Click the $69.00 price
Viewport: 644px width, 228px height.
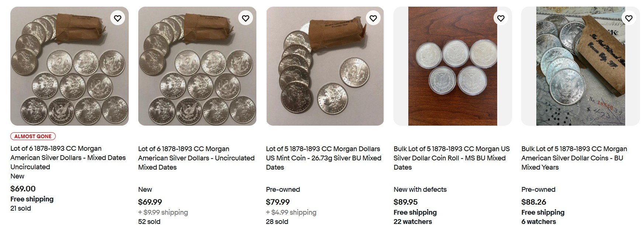point(23,189)
